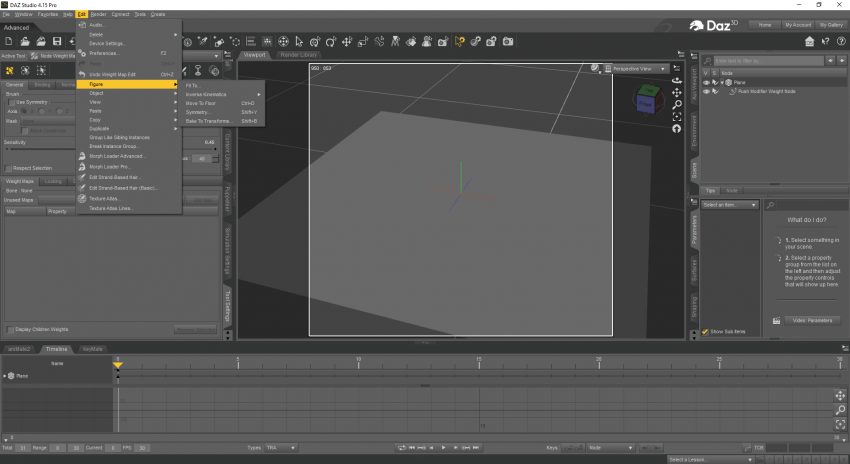Click the timeline Play button
Screen dimensions: 850x464
(x=443, y=448)
